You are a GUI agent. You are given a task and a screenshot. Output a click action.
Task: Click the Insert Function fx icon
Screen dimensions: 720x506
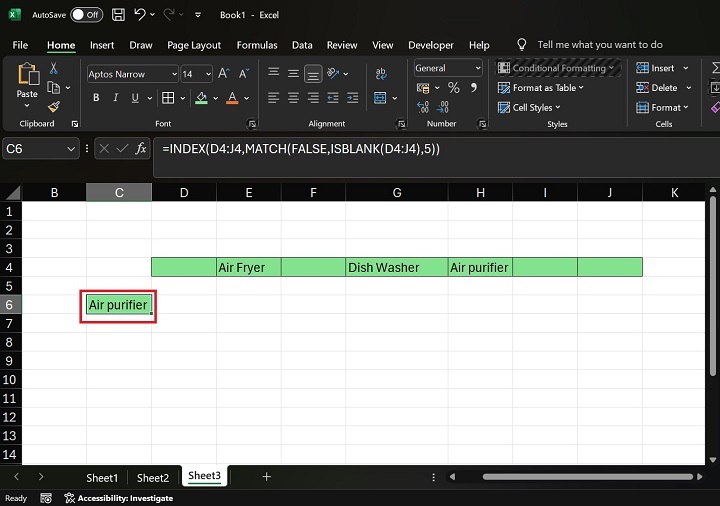coord(141,148)
